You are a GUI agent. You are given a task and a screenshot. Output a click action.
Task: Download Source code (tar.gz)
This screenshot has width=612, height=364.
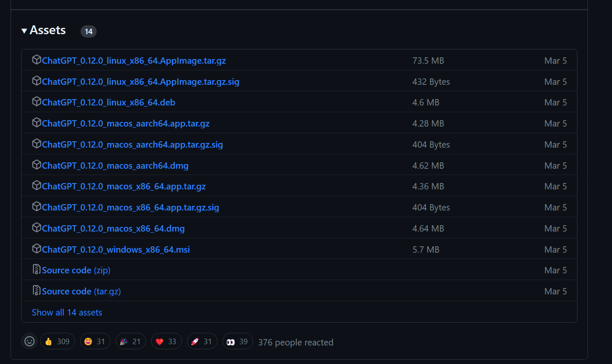click(81, 291)
